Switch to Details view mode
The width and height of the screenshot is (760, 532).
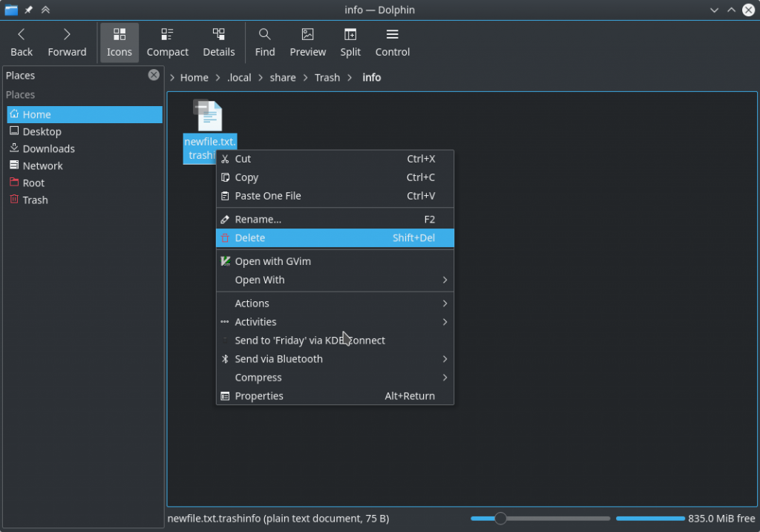pyautogui.click(x=218, y=42)
